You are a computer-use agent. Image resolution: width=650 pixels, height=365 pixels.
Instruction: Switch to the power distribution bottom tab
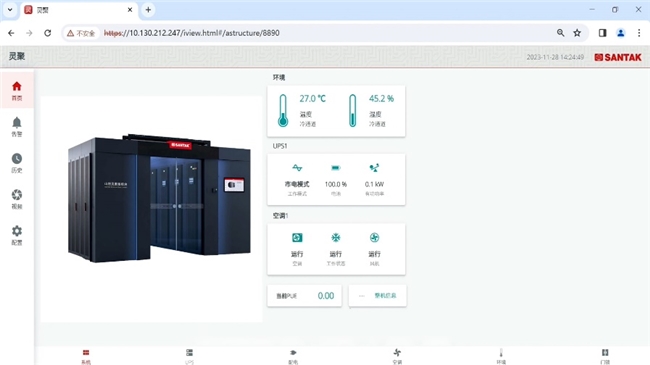pos(293,356)
